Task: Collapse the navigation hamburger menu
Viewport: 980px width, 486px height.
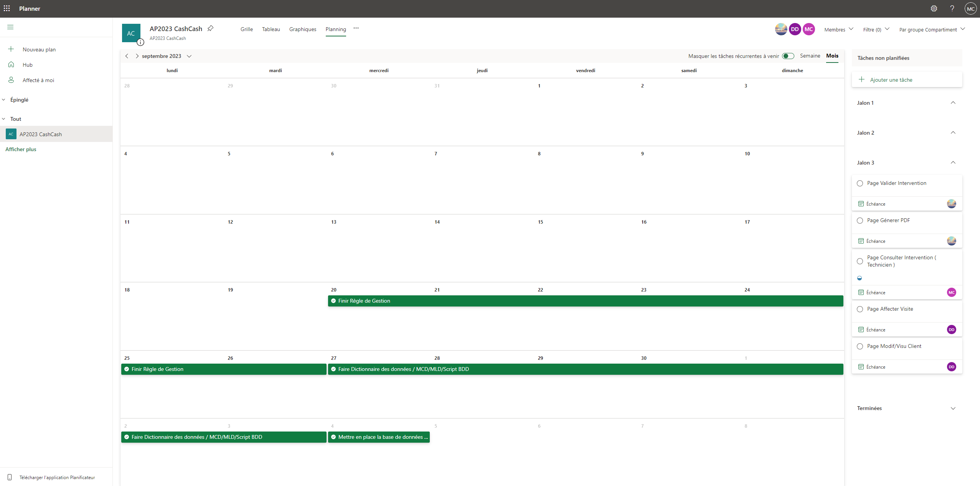Action: pyautogui.click(x=10, y=27)
